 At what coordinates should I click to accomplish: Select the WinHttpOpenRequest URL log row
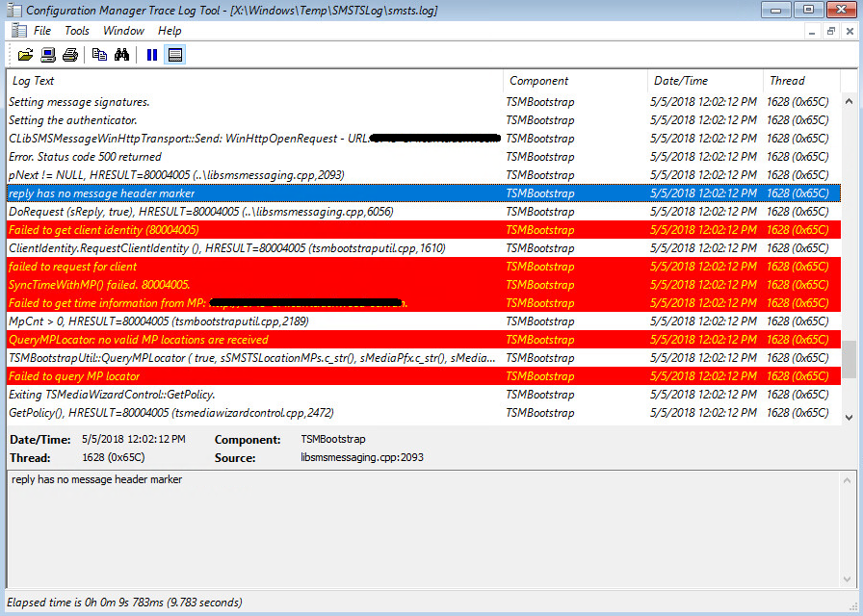[424, 138]
